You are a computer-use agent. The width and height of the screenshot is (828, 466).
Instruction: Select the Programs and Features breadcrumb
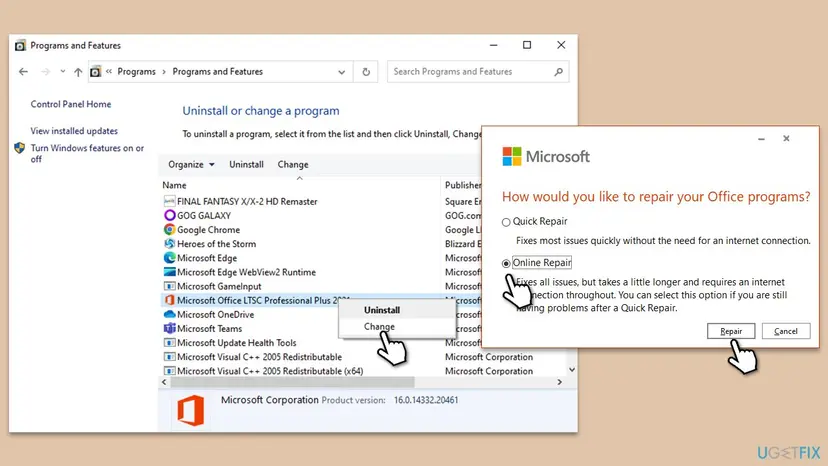click(218, 72)
